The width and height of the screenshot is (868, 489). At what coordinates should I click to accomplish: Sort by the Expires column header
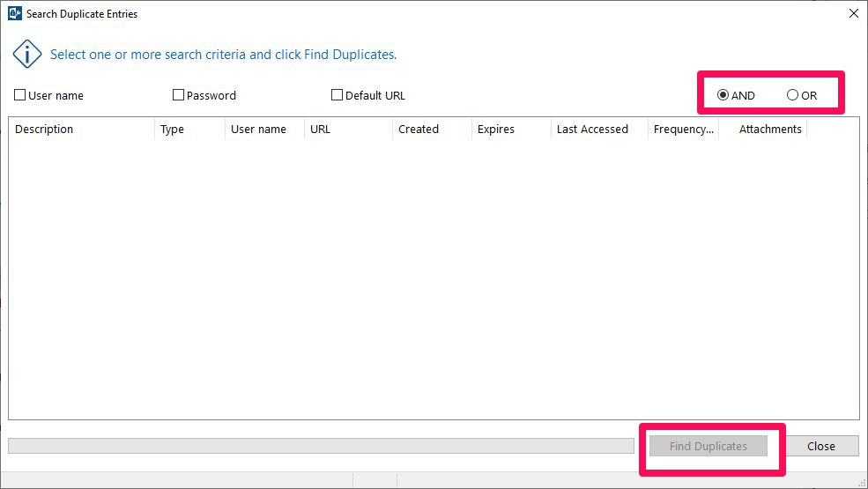click(x=511, y=129)
